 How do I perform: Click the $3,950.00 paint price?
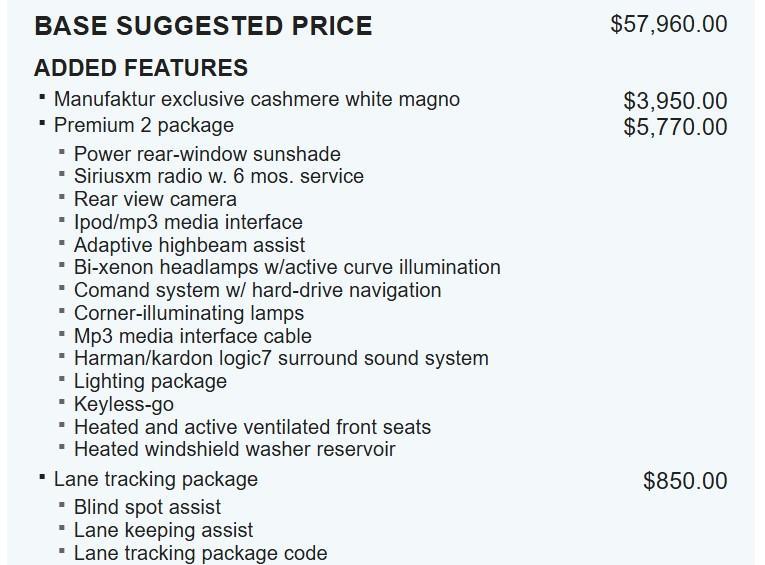click(675, 101)
